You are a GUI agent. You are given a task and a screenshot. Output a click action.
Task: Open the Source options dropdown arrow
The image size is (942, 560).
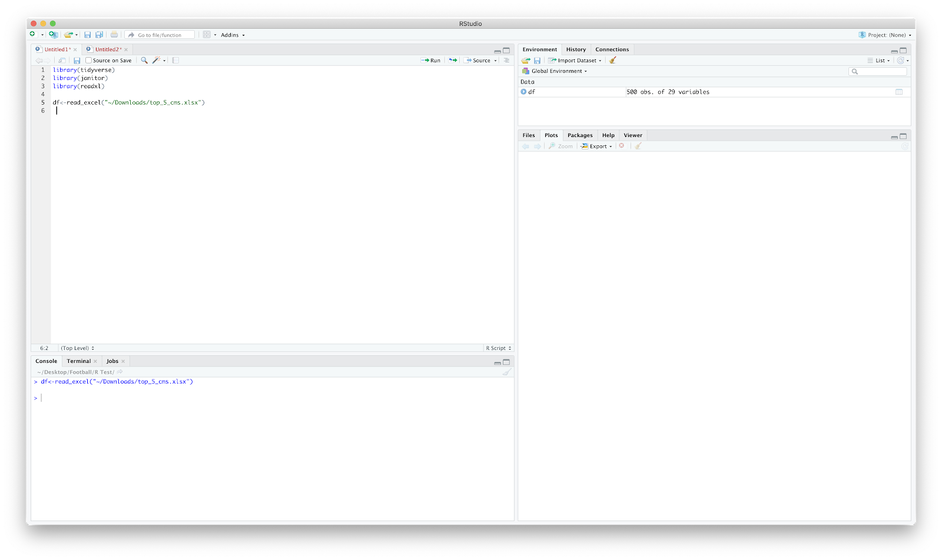pyautogui.click(x=496, y=61)
